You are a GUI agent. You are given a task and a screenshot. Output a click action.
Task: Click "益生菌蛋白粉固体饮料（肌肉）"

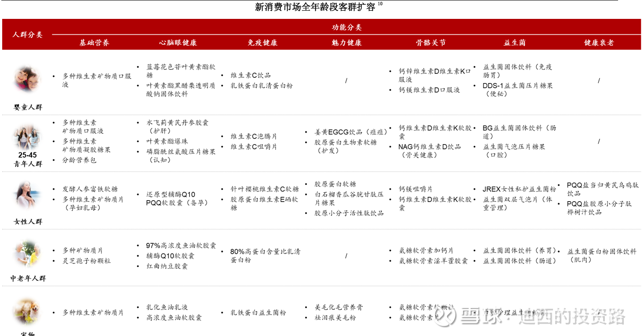pyautogui.click(x=602, y=256)
